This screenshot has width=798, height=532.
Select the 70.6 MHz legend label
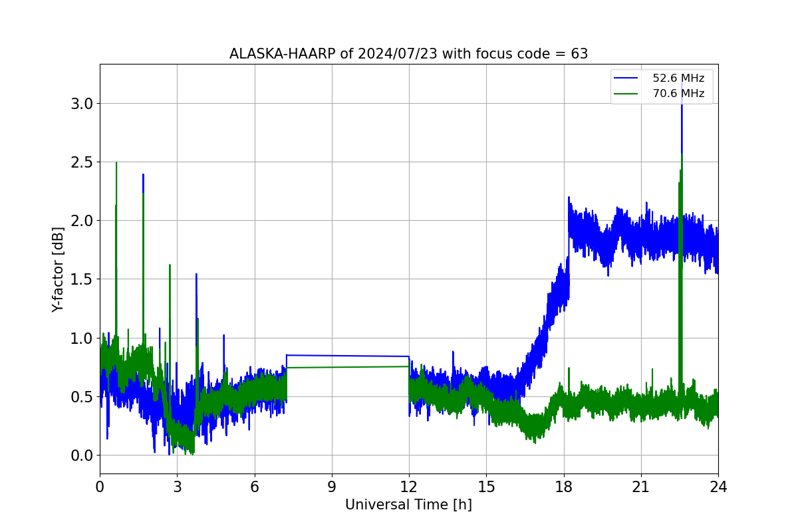[678, 94]
